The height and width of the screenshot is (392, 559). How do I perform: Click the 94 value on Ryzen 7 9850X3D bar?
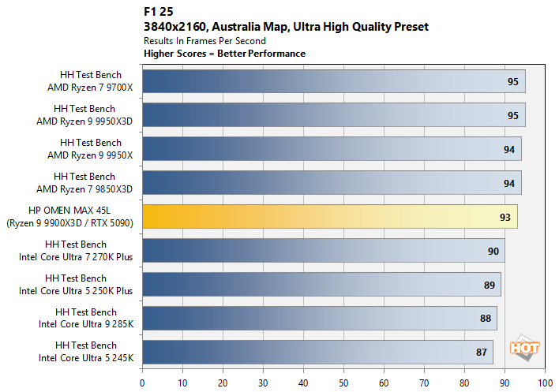(508, 183)
